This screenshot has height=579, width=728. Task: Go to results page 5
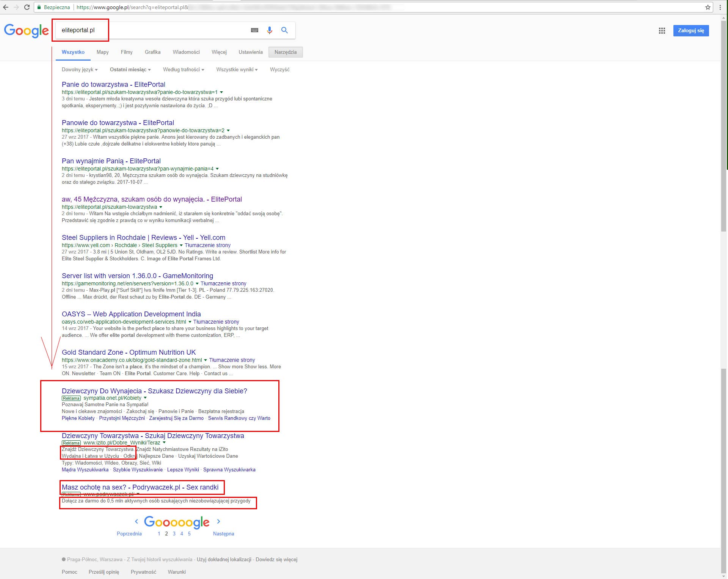[189, 534]
